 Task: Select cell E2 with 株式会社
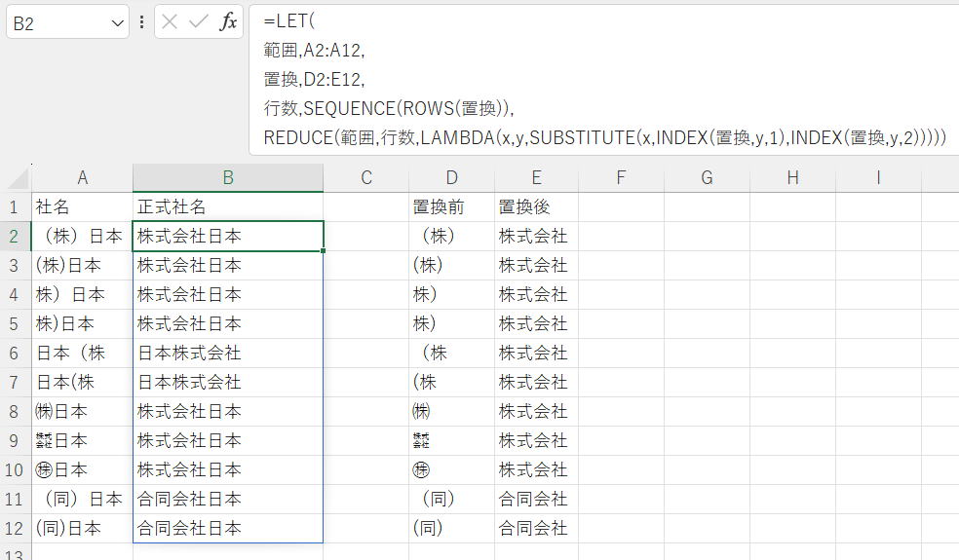[536, 237]
